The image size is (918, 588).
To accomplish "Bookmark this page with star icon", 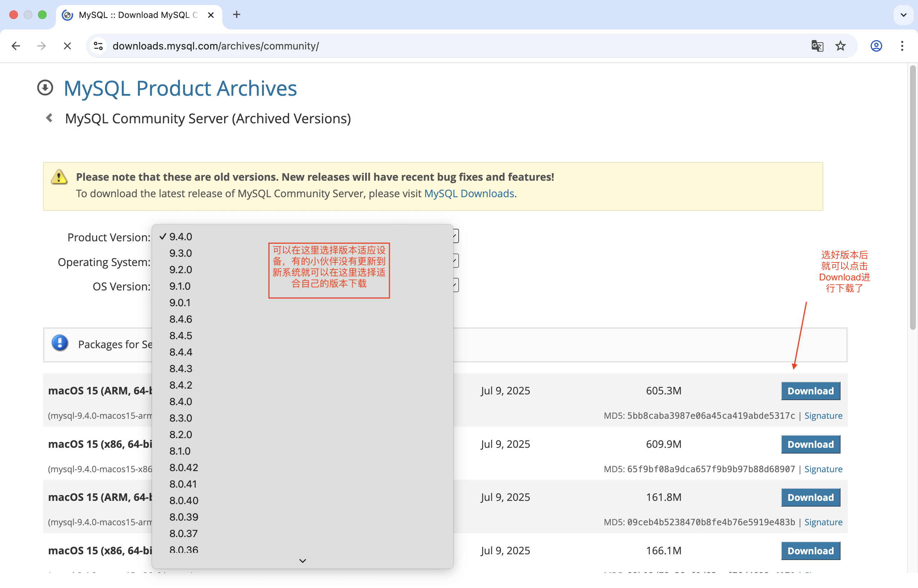I will click(x=841, y=46).
